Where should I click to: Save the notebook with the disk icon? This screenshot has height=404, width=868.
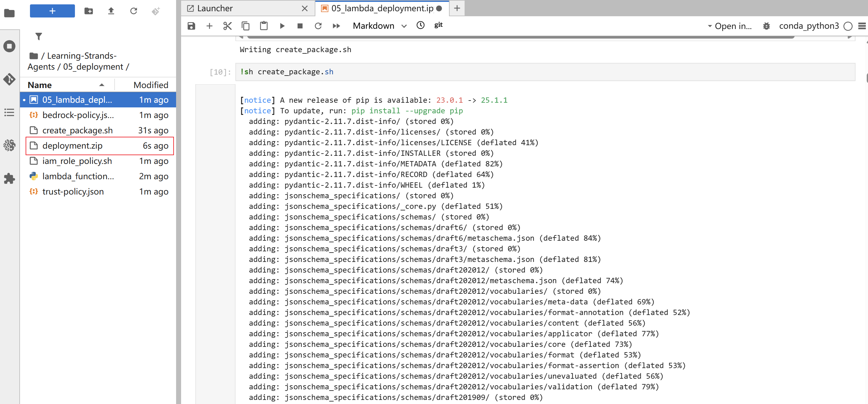pos(191,26)
